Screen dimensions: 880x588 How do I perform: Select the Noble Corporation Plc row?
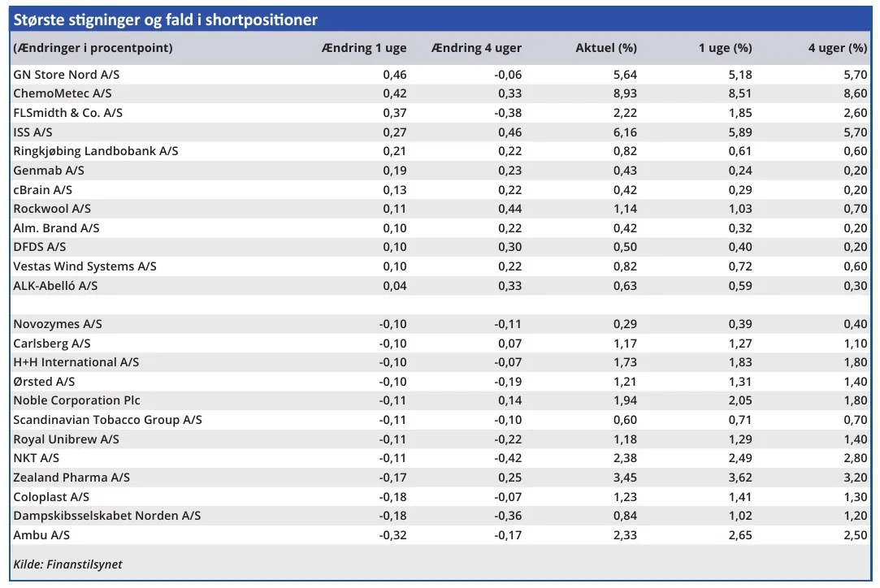click(77, 400)
